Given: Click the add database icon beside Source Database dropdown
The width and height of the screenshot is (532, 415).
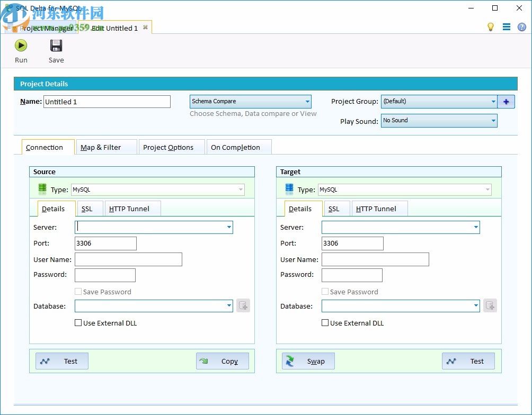Looking at the screenshot, I should (243, 305).
